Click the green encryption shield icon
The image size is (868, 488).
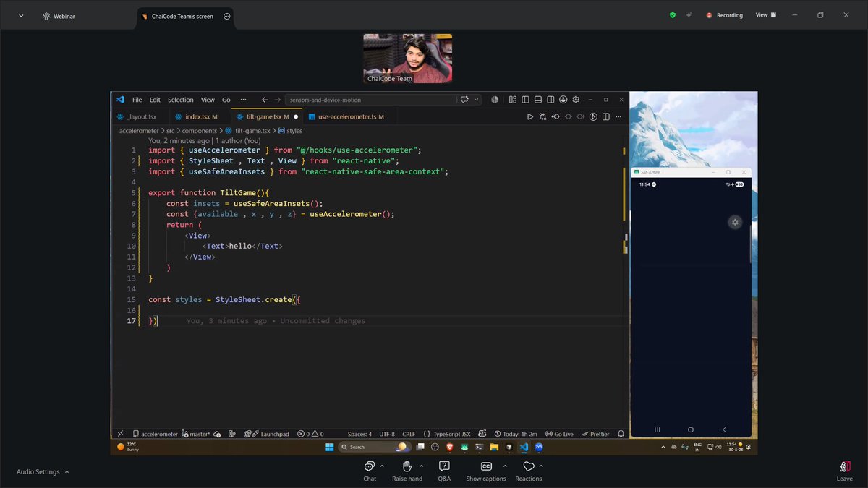tap(673, 15)
